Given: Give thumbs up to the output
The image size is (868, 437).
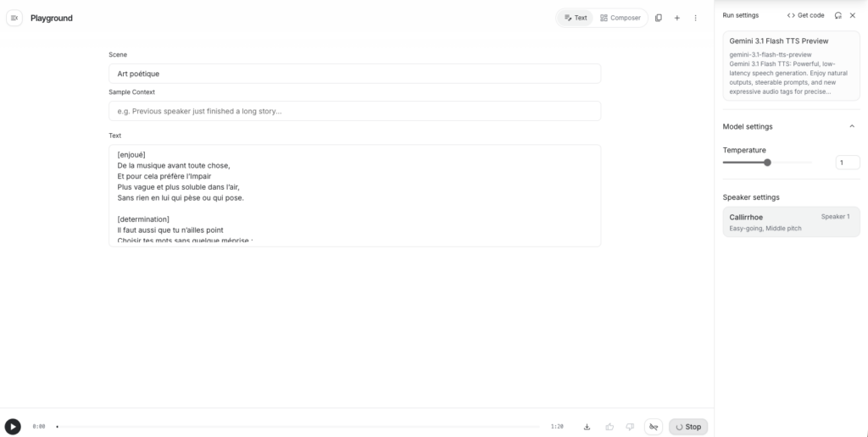Looking at the screenshot, I should click(609, 427).
